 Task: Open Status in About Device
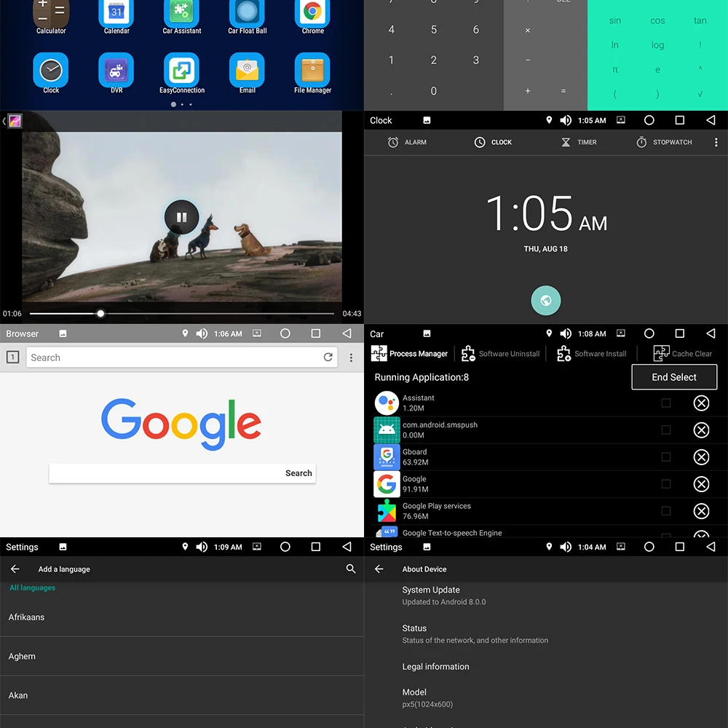pyautogui.click(x=545, y=634)
